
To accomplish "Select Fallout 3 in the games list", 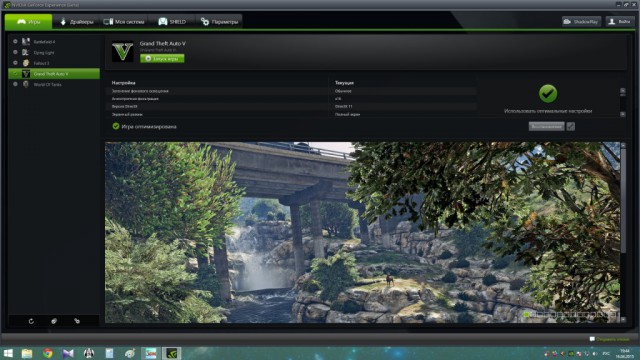I will pos(54,63).
